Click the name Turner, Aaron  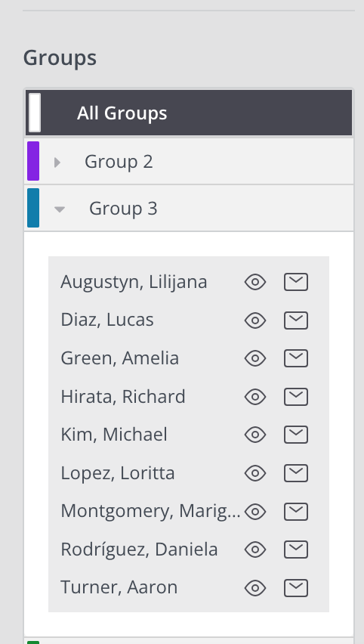point(119,587)
